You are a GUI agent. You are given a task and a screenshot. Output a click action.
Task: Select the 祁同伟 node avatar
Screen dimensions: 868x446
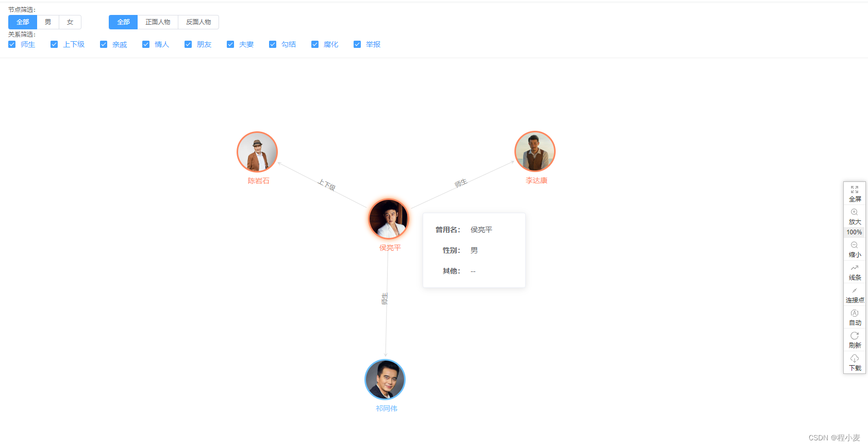385,380
